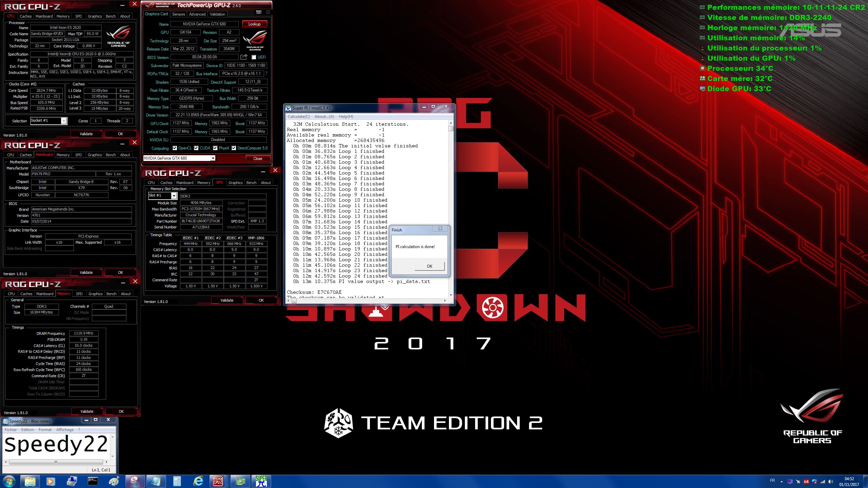Toggle the UEFI checkbox in GPU-Z
This screenshot has height=488, width=868.
pyautogui.click(x=254, y=57)
